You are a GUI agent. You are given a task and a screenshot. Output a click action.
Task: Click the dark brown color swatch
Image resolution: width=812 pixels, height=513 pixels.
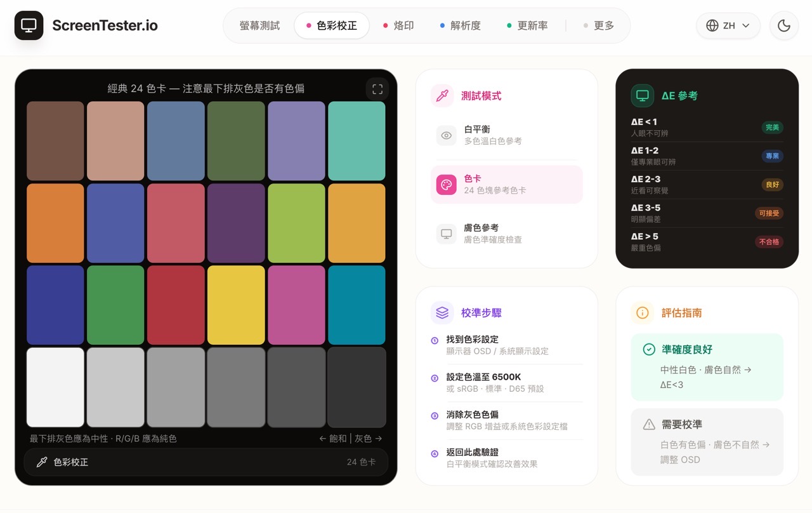click(55, 141)
